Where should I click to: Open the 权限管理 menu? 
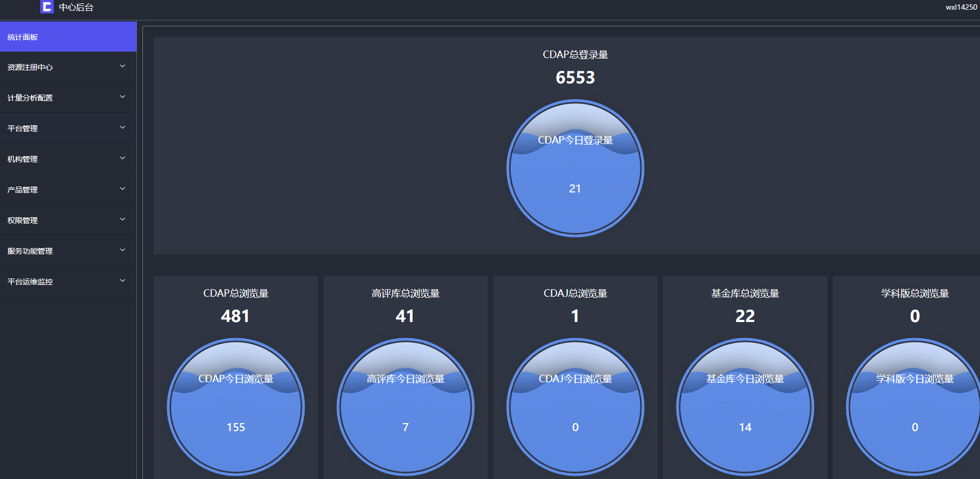click(68, 220)
